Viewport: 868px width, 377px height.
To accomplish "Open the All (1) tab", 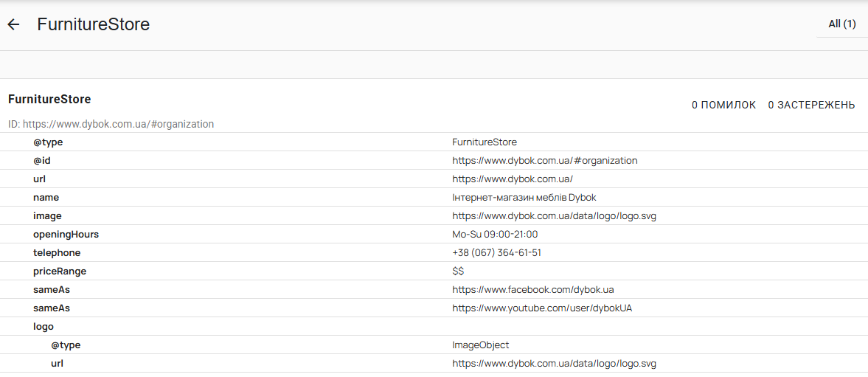I will (x=842, y=24).
